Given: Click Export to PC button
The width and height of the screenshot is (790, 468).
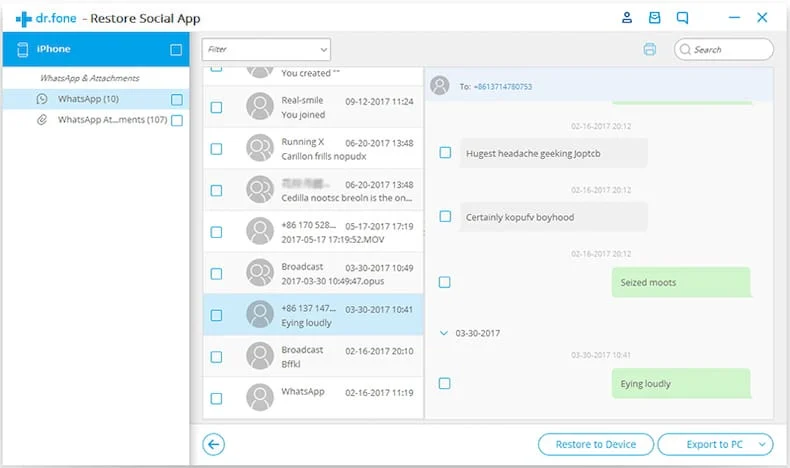Looking at the screenshot, I should tap(714, 444).
